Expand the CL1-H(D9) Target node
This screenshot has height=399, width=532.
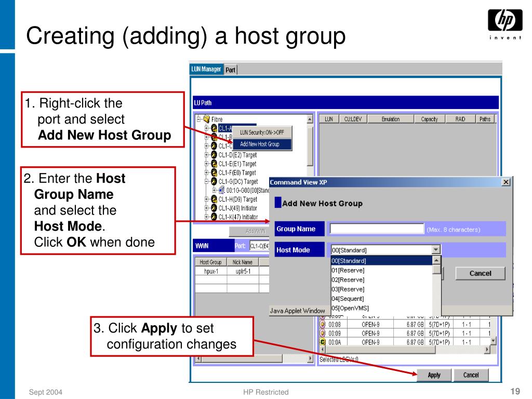click(x=206, y=199)
